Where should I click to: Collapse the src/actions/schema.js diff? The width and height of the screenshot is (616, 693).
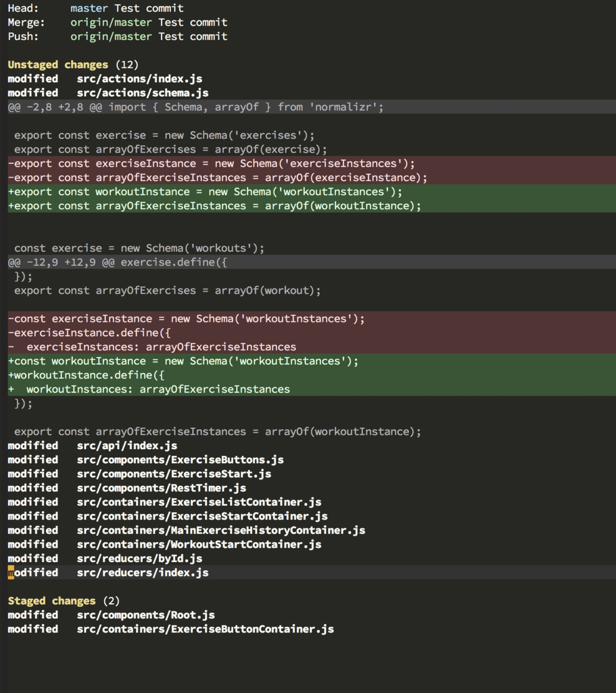click(143, 92)
